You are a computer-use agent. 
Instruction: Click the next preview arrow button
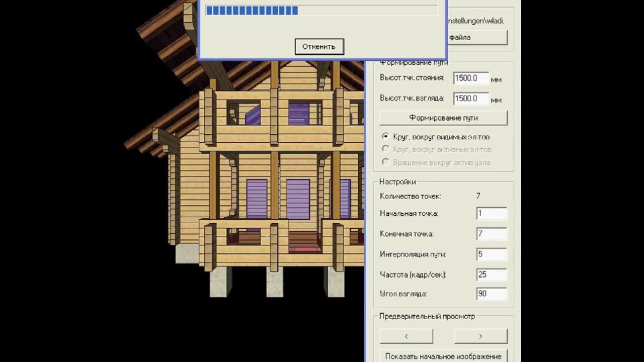(480, 336)
